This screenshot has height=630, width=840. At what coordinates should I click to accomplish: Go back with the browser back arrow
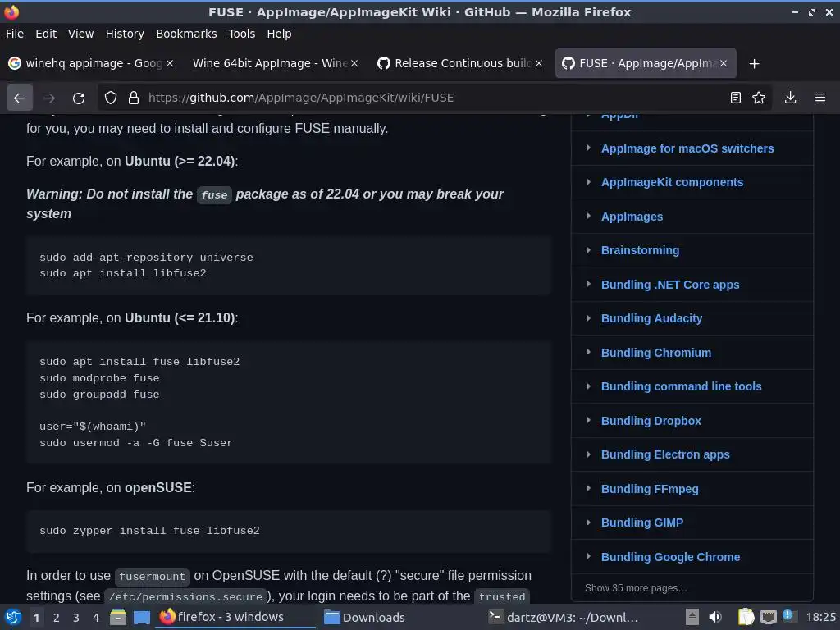tap(20, 98)
